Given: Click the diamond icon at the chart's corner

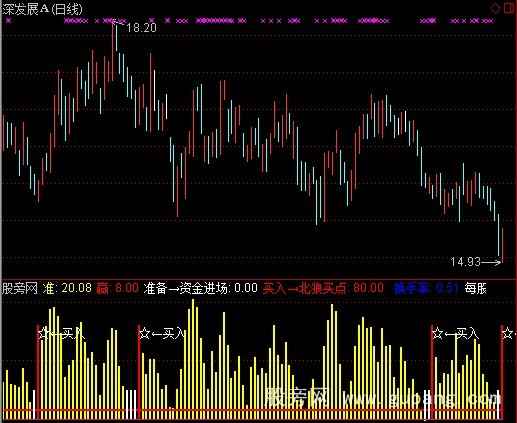Looking at the screenshot, I should (x=496, y=8).
